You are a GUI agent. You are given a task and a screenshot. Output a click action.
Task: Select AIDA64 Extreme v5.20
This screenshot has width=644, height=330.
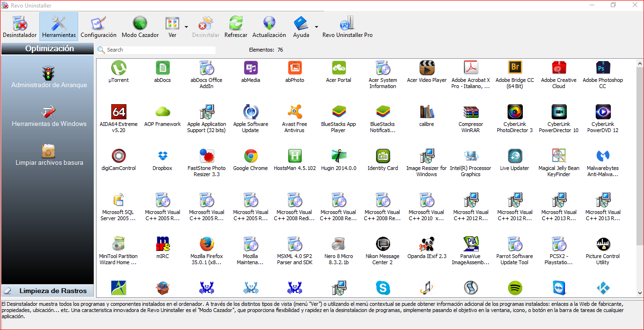pos(118,119)
